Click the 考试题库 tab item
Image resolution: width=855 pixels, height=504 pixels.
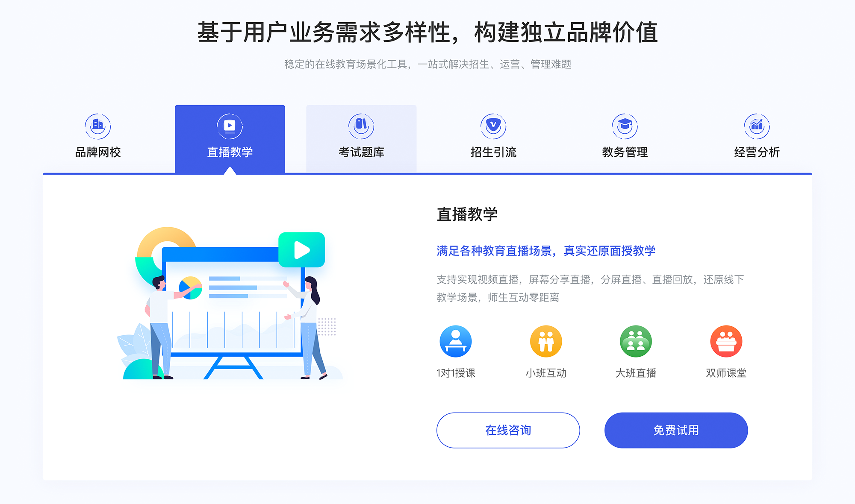[x=361, y=135]
